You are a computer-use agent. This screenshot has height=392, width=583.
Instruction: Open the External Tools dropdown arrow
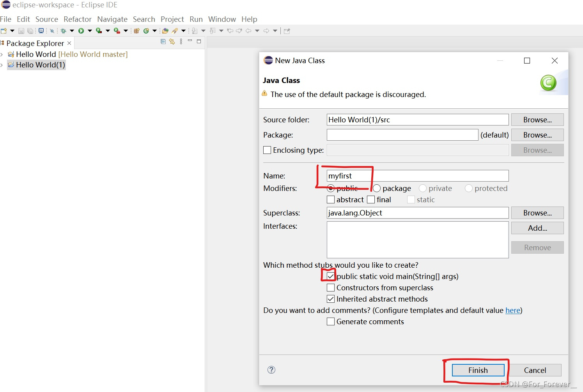126,31
